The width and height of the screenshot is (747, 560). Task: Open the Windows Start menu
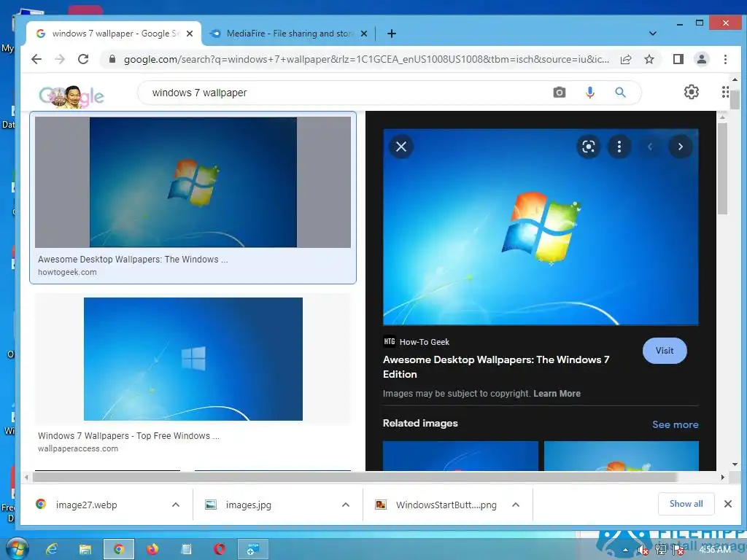pos(17,550)
